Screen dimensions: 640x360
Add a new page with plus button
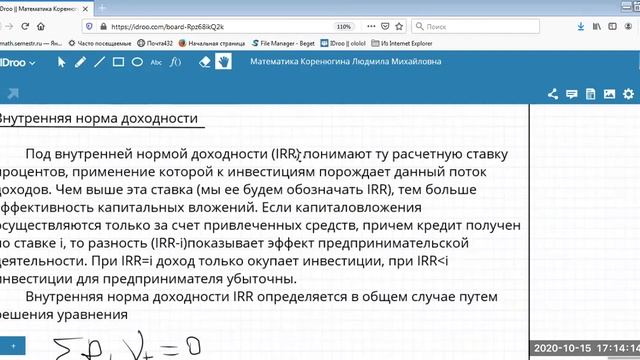(x=13, y=346)
